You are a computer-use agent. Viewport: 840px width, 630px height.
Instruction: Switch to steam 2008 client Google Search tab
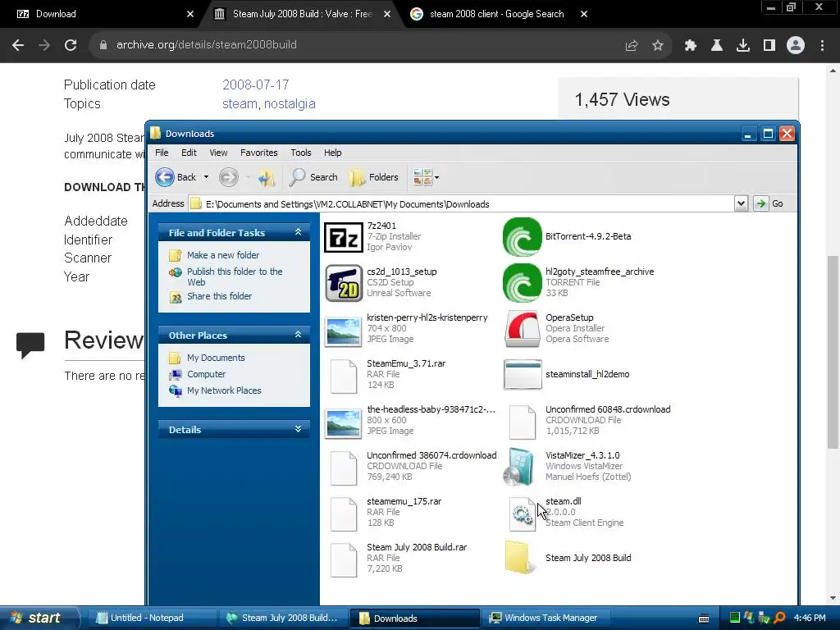(x=496, y=14)
